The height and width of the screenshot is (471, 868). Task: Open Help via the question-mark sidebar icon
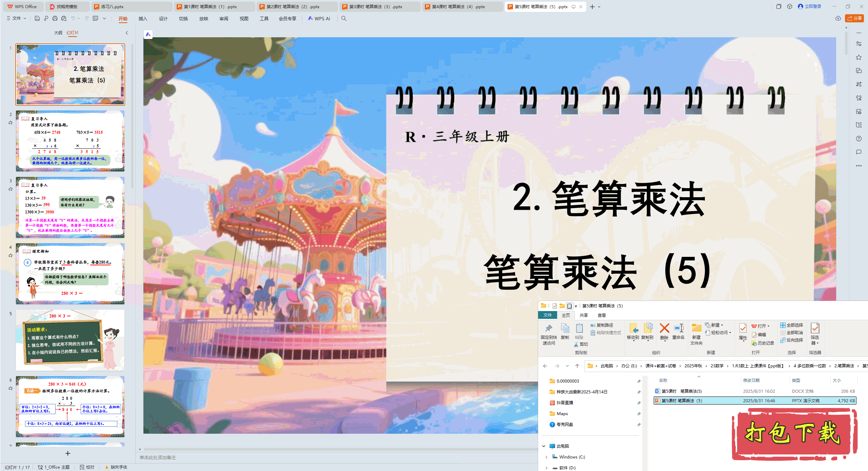[x=859, y=138]
